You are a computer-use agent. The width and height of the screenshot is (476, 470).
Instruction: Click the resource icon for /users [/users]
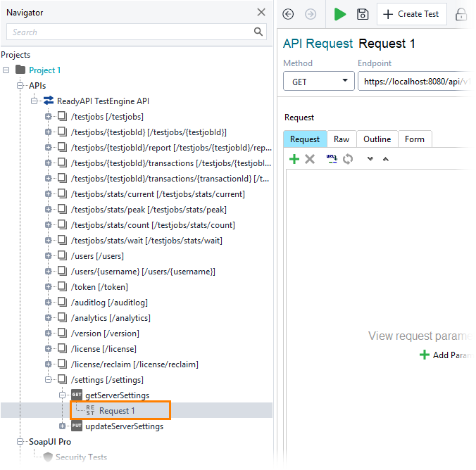[62, 255]
